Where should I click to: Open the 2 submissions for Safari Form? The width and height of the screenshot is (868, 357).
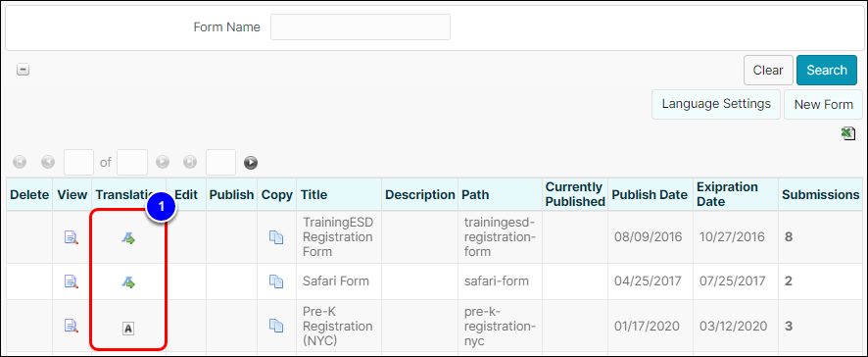[x=789, y=281]
